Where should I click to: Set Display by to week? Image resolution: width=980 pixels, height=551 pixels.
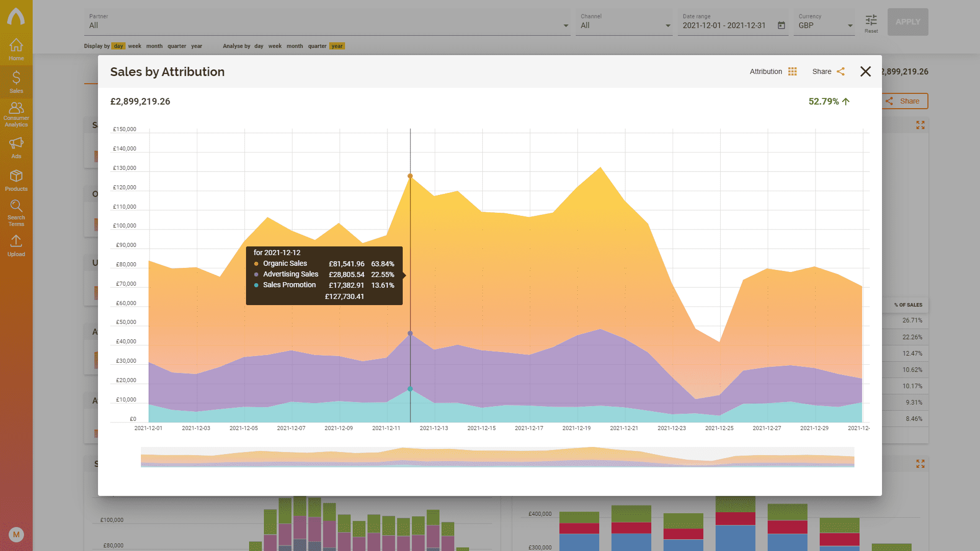[x=135, y=46]
